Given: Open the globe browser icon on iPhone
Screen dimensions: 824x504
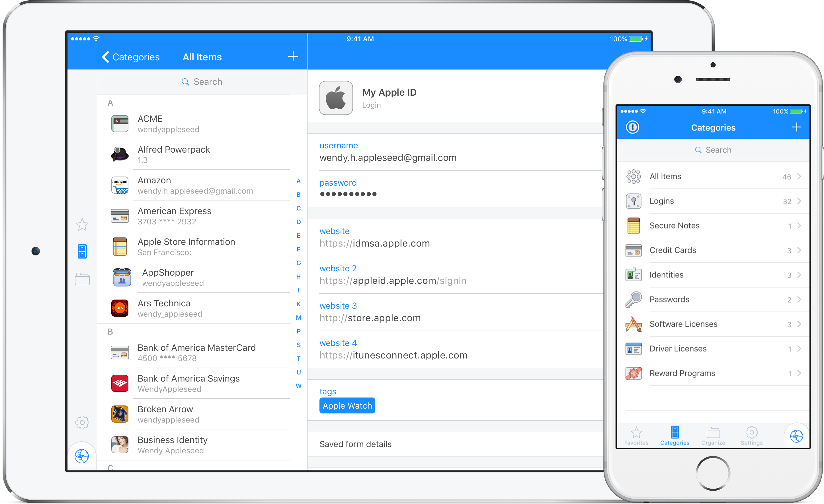Looking at the screenshot, I should point(796,436).
